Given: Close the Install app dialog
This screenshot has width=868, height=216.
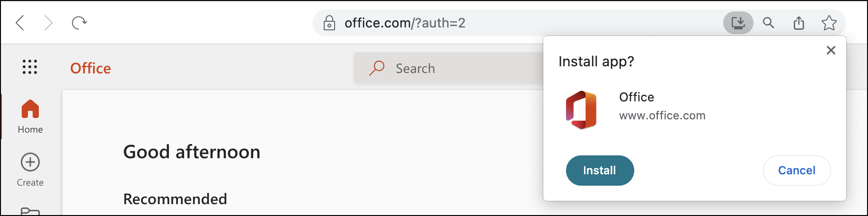Looking at the screenshot, I should click(831, 50).
